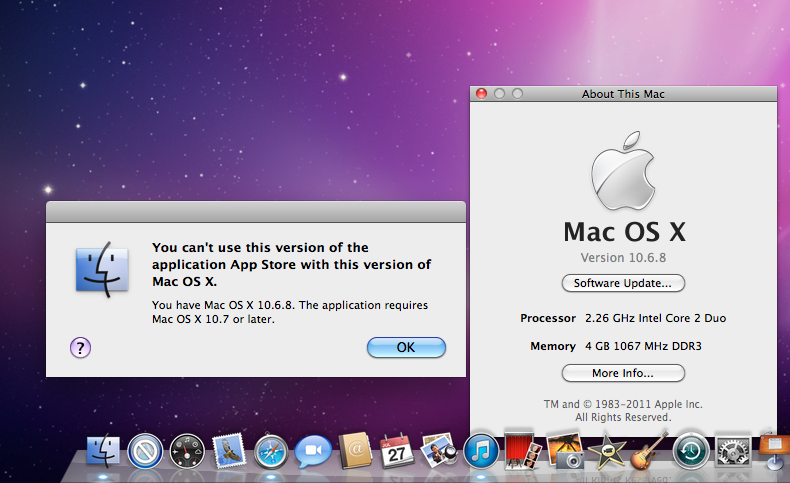This screenshot has height=483, width=790.
Task: Dismiss the alert with OK
Action: pyautogui.click(x=406, y=348)
